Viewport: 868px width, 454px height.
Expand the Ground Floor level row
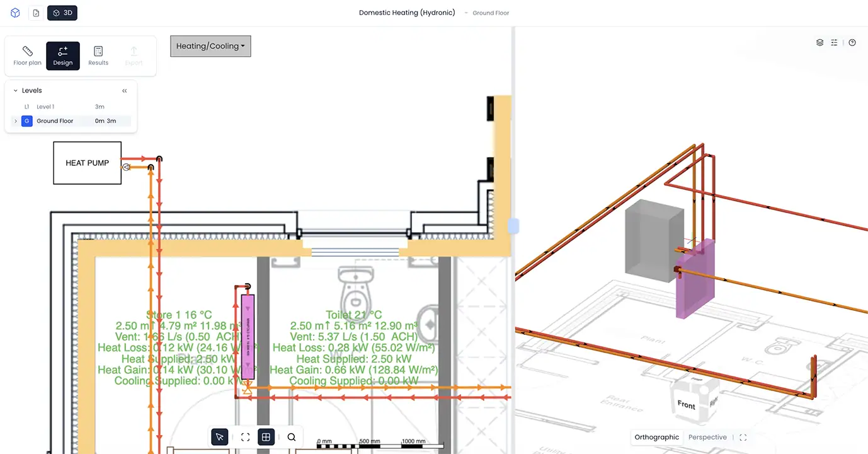point(16,121)
